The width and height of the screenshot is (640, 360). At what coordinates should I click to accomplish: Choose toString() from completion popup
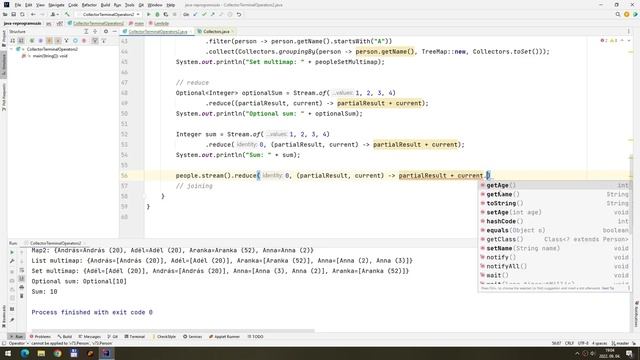click(x=555, y=203)
